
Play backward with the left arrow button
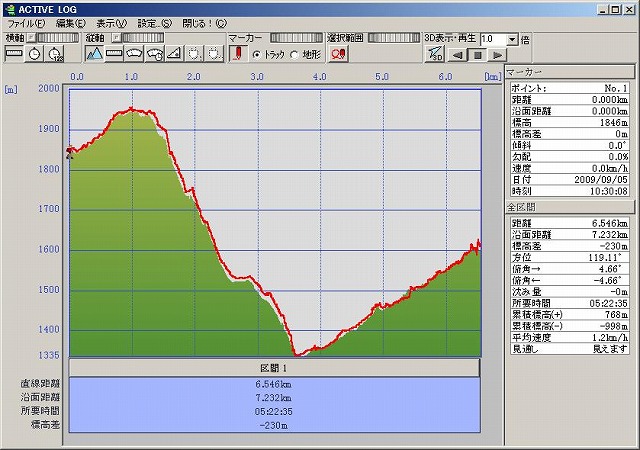tap(458, 55)
